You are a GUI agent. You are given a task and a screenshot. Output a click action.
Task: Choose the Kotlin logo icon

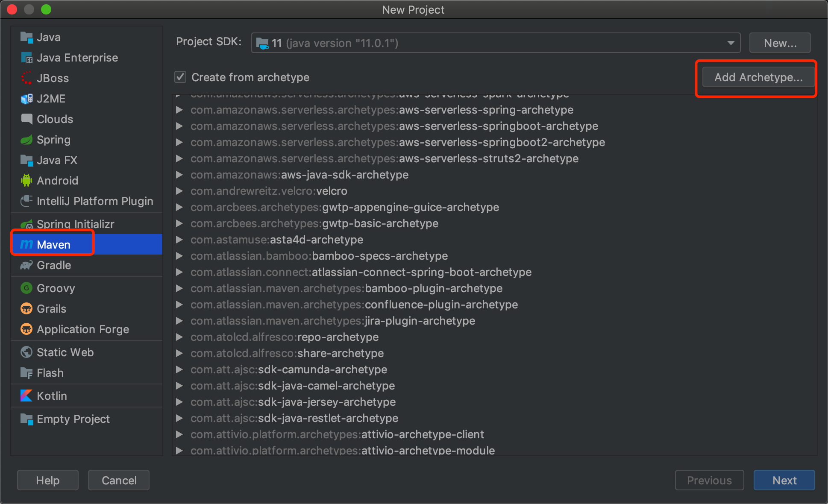click(x=26, y=396)
